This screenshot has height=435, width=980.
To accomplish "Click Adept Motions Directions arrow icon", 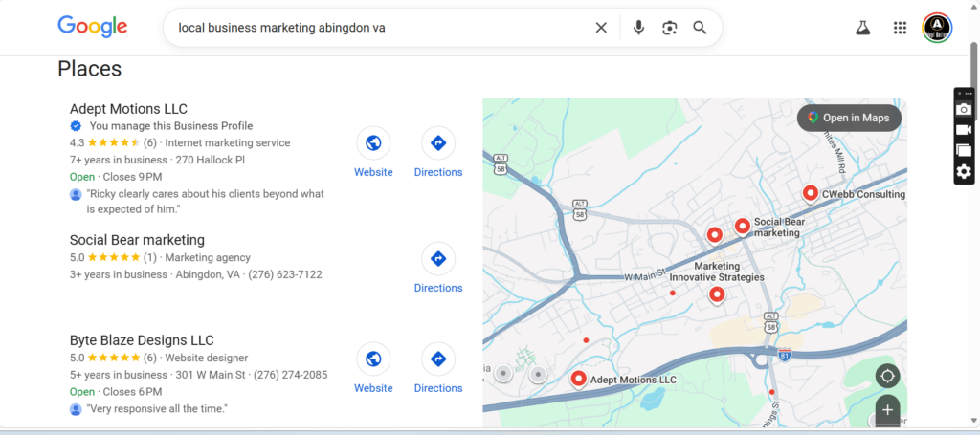I will tap(438, 142).
